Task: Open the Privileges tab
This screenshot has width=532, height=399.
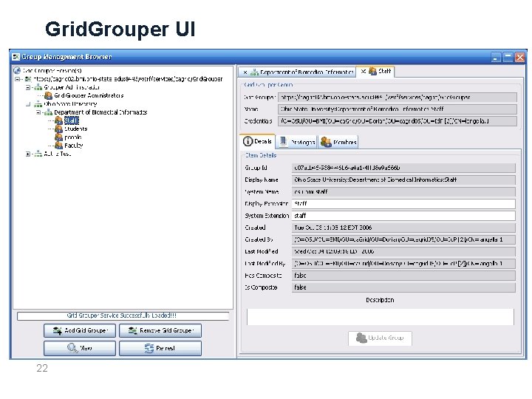Action: (297, 142)
